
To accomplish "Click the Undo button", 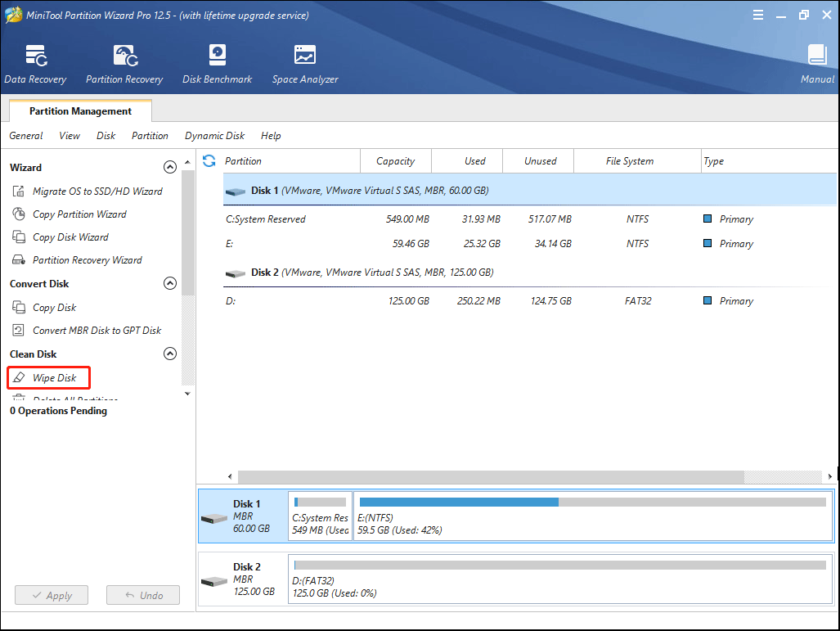I will tap(143, 595).
